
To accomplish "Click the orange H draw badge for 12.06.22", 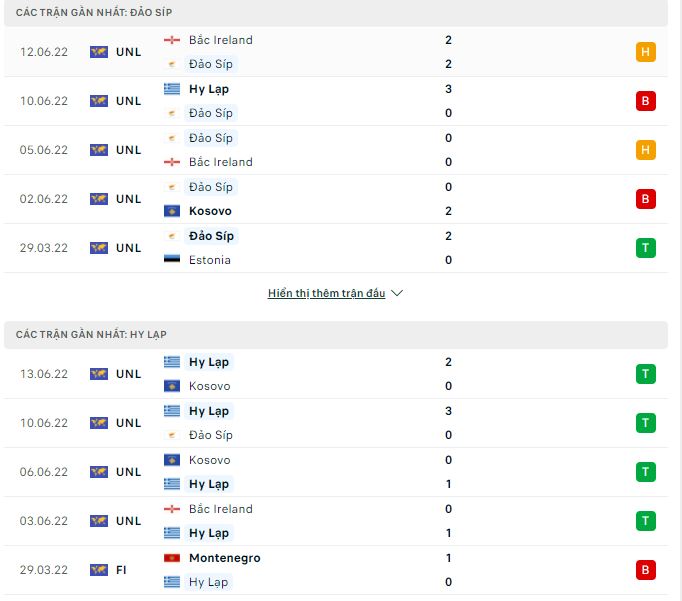I will pos(645,52).
